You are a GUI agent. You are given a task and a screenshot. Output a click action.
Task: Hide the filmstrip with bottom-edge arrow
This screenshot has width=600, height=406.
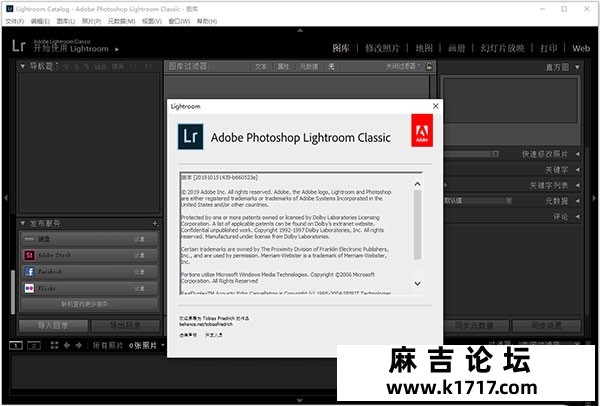[x=300, y=401]
